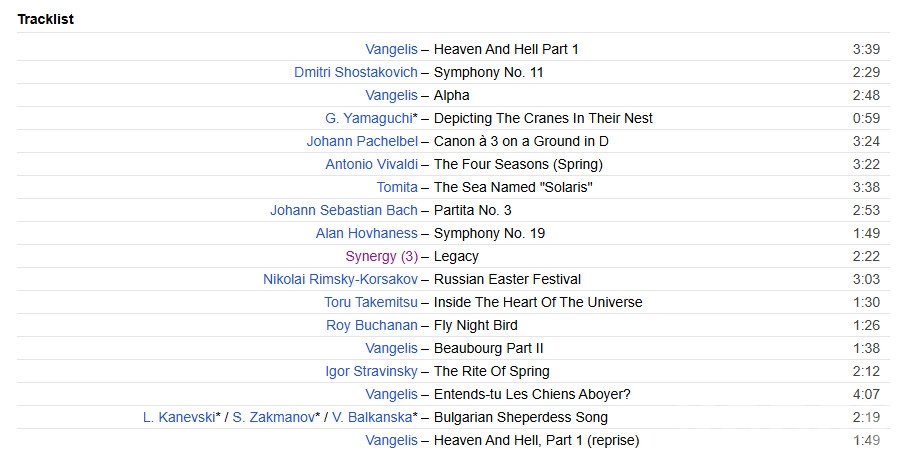This screenshot has height=458, width=899.
Task: Select Vangelis link for Entends-tu Les Chiens Aboyer?
Action: (392, 394)
